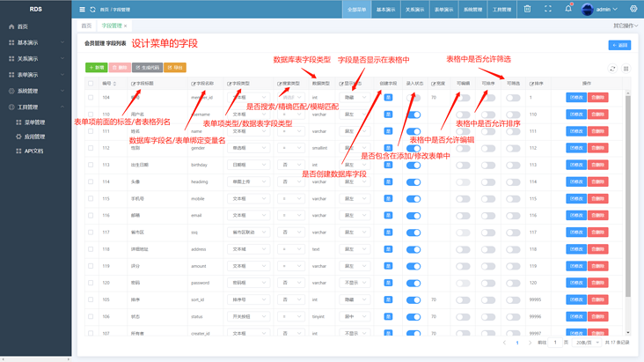Expand the admin user menu
Image resolution: width=644 pixels, height=362 pixels.
click(x=600, y=9)
